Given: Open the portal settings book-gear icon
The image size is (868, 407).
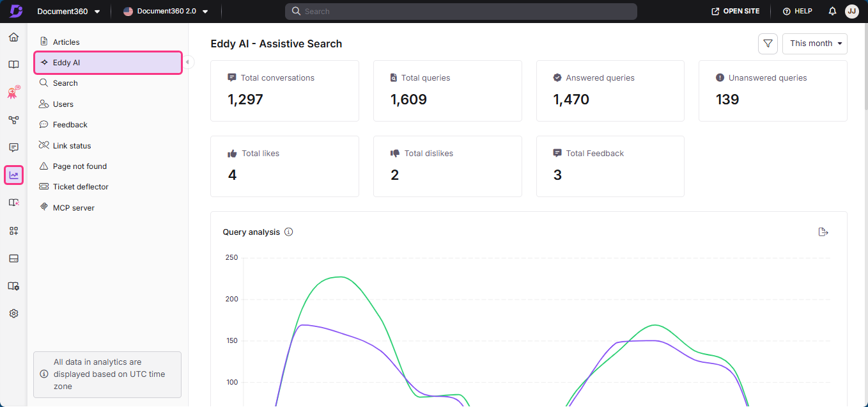Looking at the screenshot, I should [x=13, y=286].
